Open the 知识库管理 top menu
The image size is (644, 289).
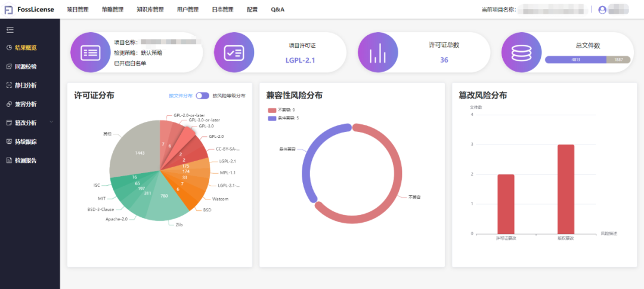click(149, 10)
